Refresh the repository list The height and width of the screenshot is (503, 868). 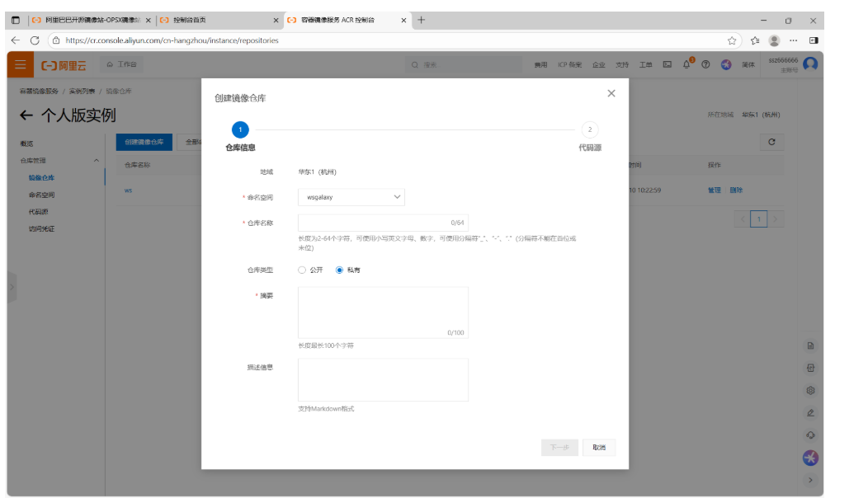coord(771,142)
